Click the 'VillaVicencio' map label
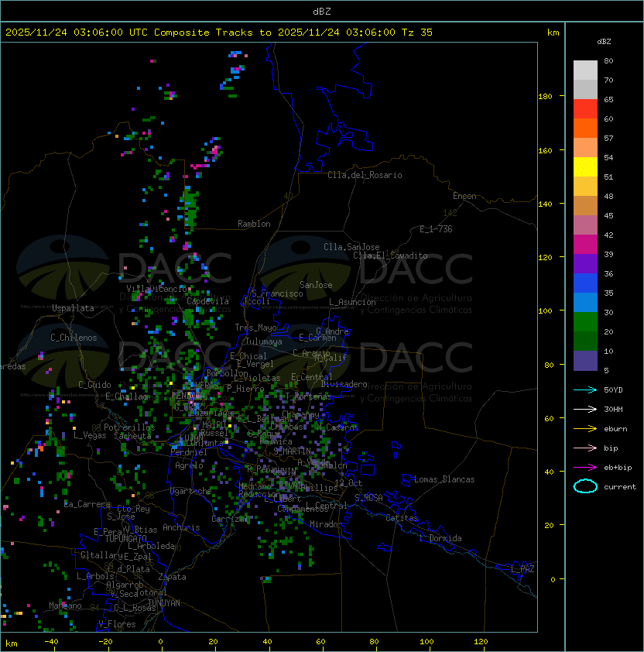644x652 pixels. point(156,289)
